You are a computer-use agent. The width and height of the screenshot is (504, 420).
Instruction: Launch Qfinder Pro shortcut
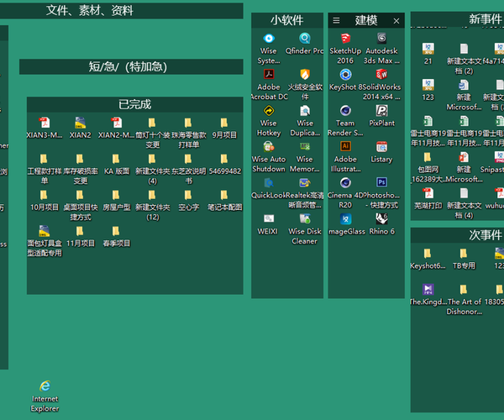click(305, 39)
